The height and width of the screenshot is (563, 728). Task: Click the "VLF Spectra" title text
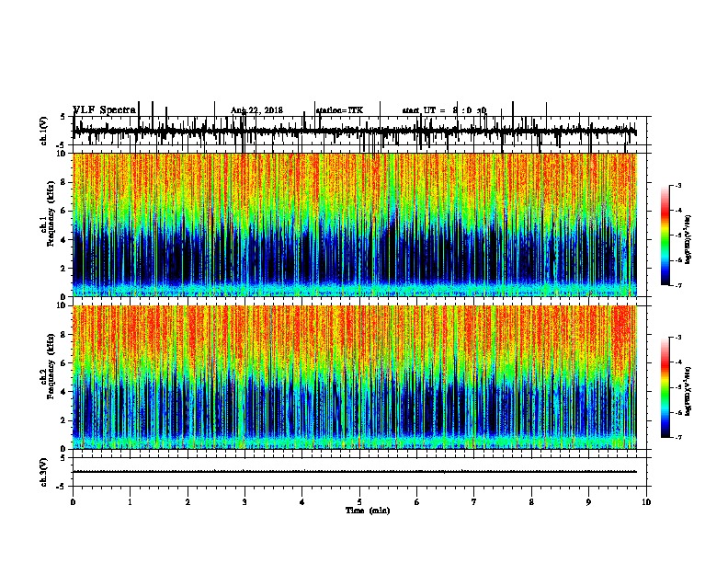105,110
